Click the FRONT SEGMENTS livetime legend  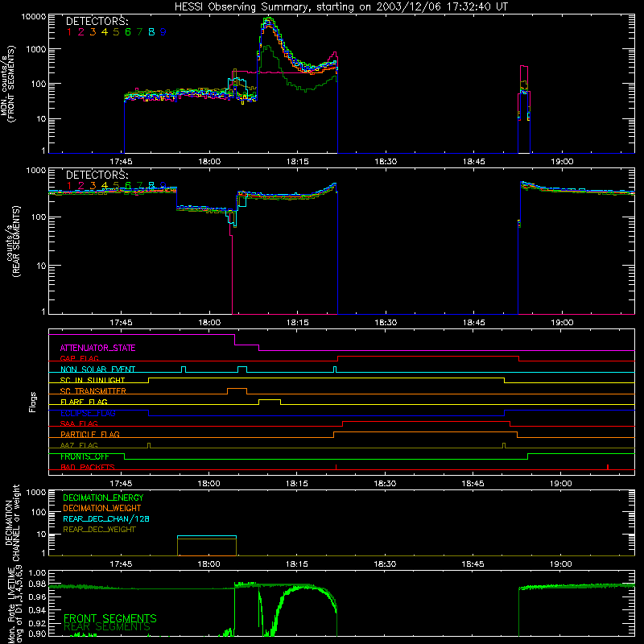[x=110, y=618]
